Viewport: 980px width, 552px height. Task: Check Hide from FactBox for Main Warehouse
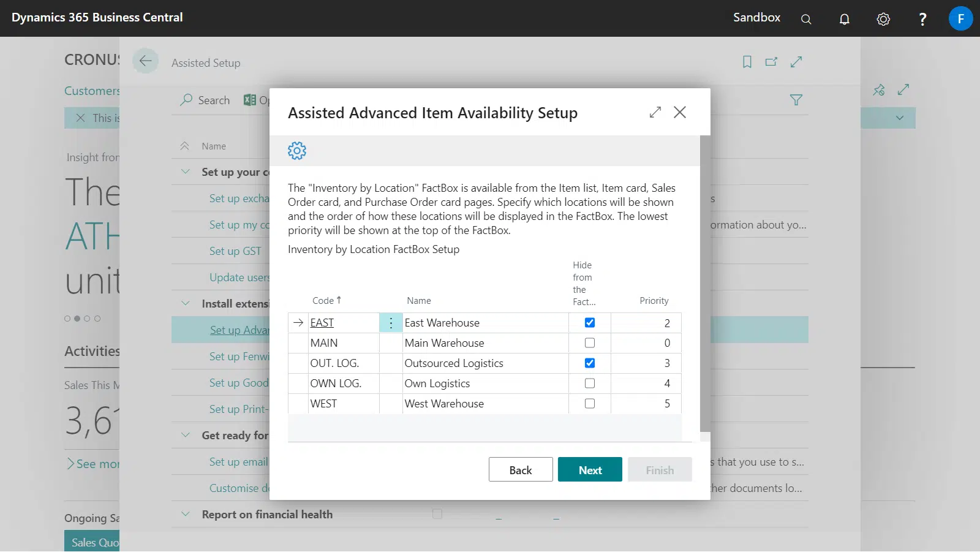click(x=589, y=343)
